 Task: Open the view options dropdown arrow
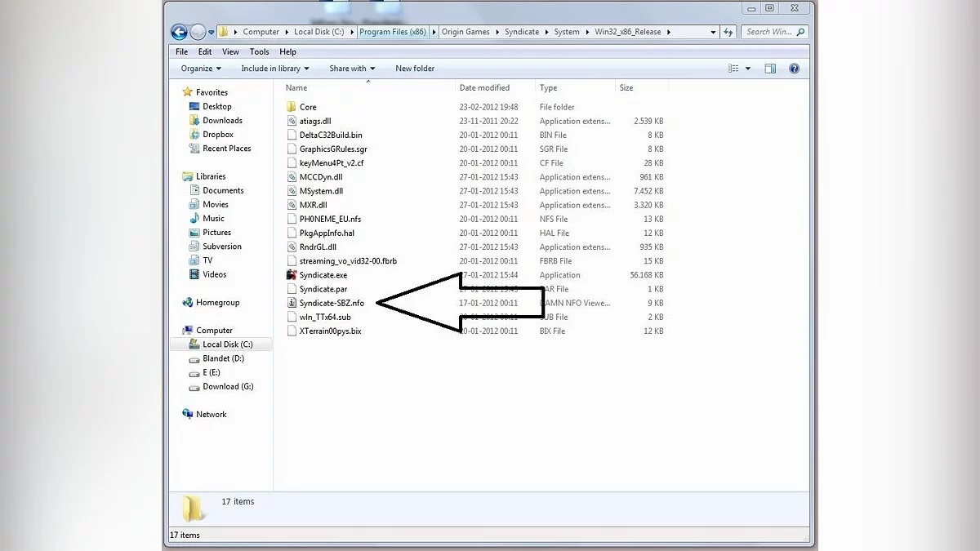point(748,69)
